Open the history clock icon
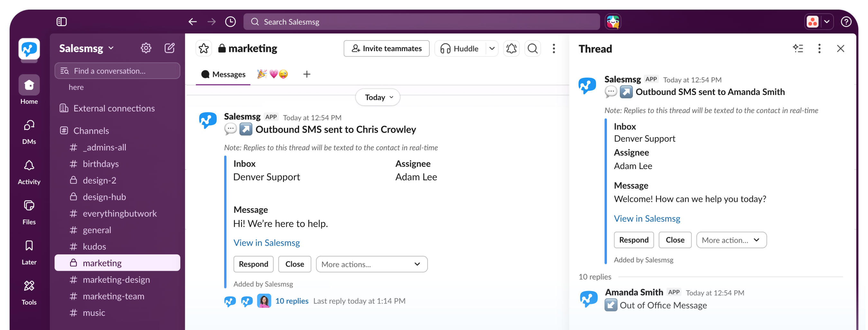The height and width of the screenshot is (330, 868). [x=231, y=22]
